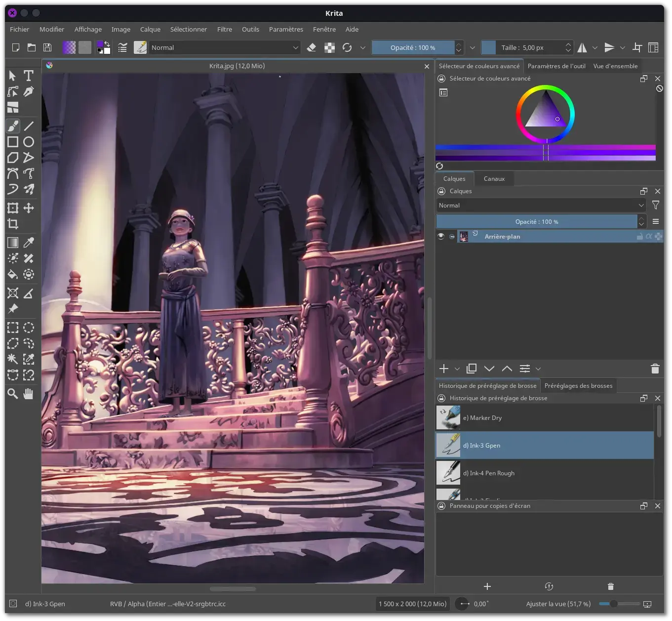The width and height of the screenshot is (672, 621).
Task: Select the Elliptical Selection tool
Action: (29, 328)
